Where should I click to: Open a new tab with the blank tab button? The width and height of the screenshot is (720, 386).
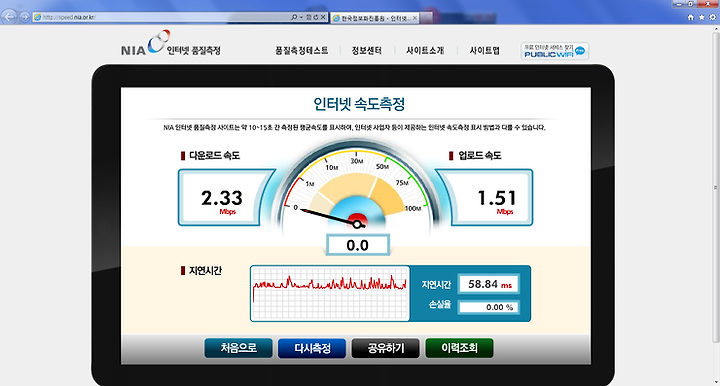pyautogui.click(x=426, y=18)
